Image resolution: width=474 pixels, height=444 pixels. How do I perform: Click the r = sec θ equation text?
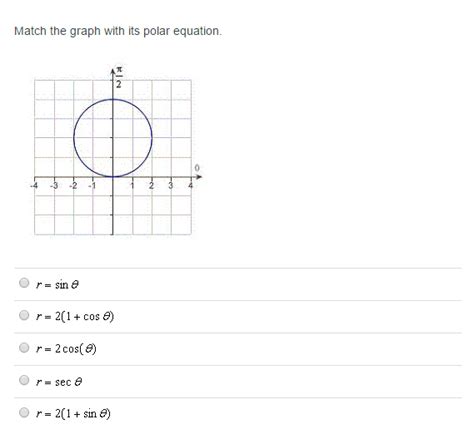click(x=59, y=381)
